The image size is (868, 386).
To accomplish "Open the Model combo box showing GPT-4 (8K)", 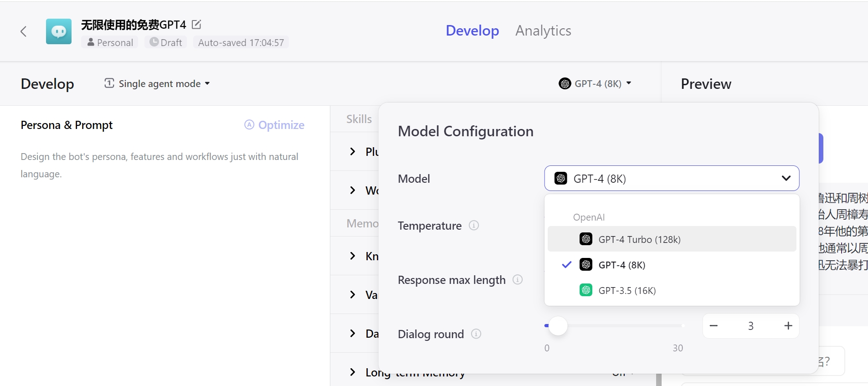I will coord(672,178).
